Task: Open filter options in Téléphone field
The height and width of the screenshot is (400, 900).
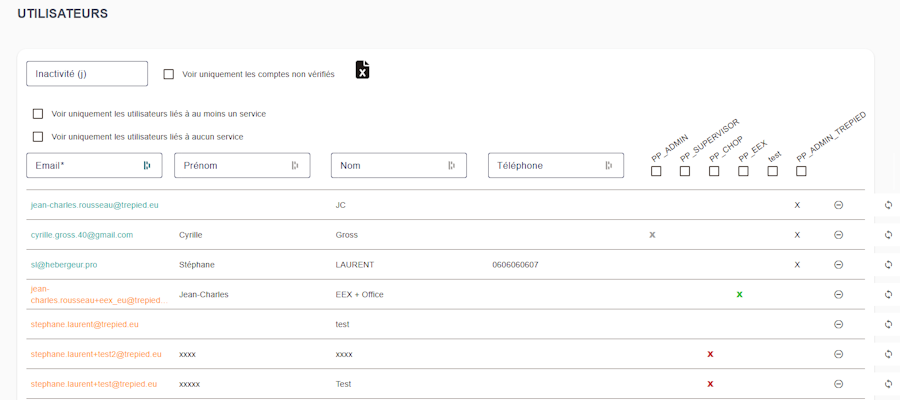Action: click(608, 166)
